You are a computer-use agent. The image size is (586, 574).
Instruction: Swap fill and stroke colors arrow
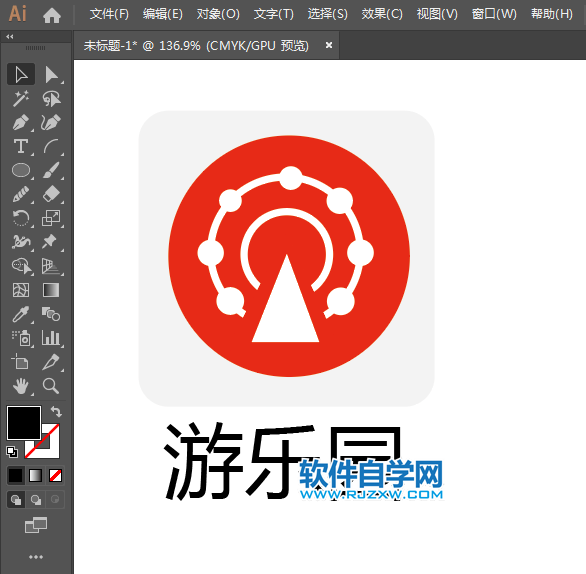56,411
